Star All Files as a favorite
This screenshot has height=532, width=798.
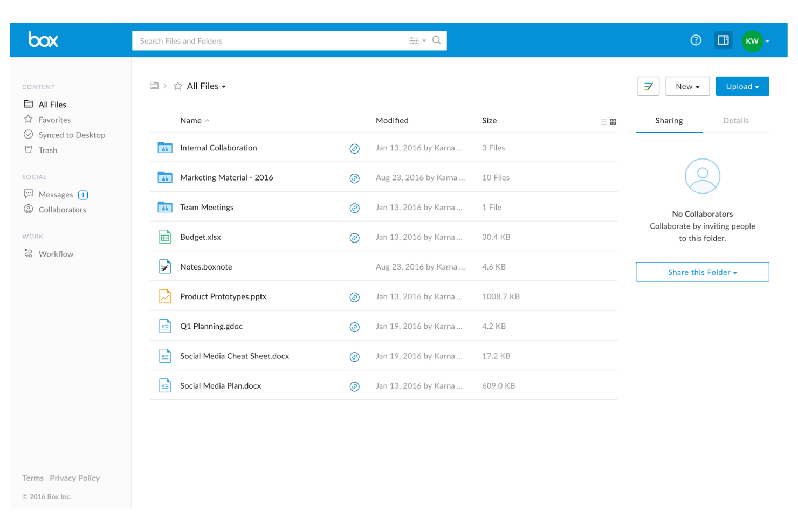[177, 86]
